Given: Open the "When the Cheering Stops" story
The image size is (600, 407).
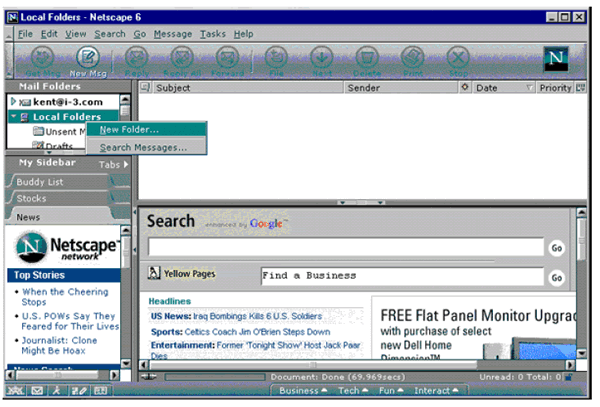Looking at the screenshot, I should (65, 297).
